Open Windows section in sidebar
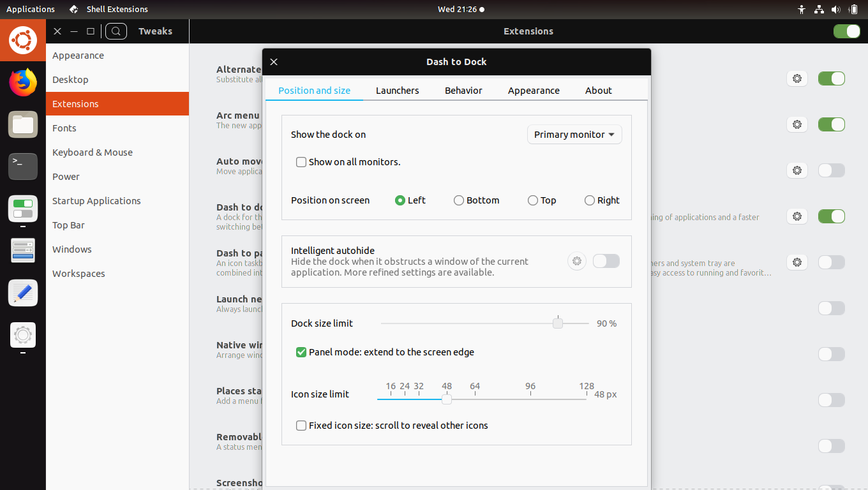Viewport: 868px width, 490px height. pyautogui.click(x=117, y=249)
